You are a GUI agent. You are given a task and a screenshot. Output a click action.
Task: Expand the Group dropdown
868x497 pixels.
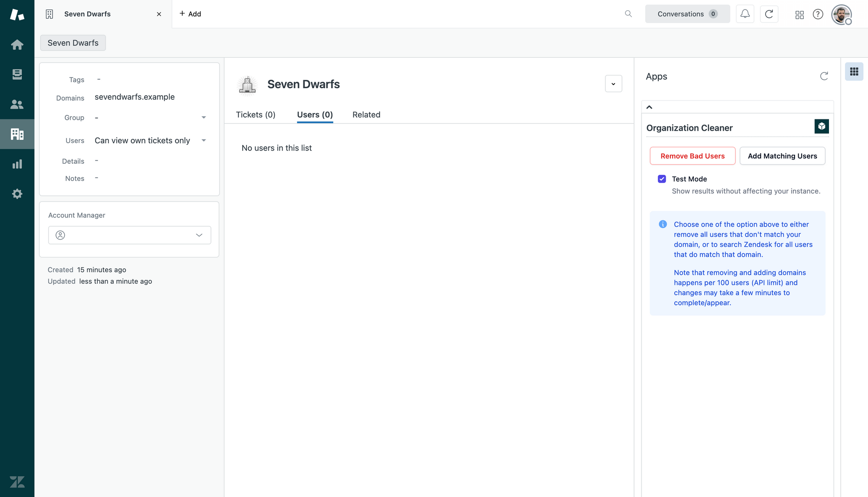coord(204,118)
